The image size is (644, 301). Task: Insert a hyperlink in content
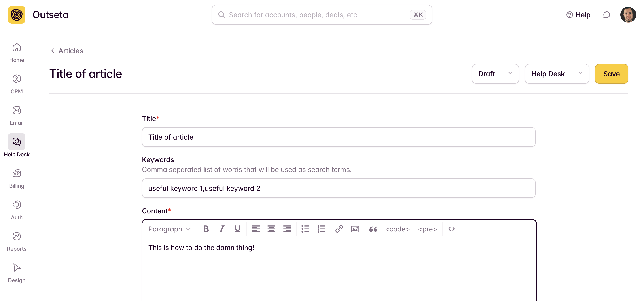tap(339, 229)
